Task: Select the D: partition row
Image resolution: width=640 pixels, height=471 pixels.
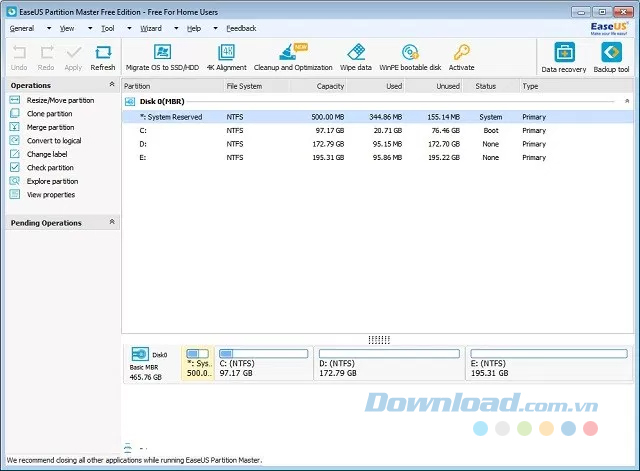Action: point(378,144)
